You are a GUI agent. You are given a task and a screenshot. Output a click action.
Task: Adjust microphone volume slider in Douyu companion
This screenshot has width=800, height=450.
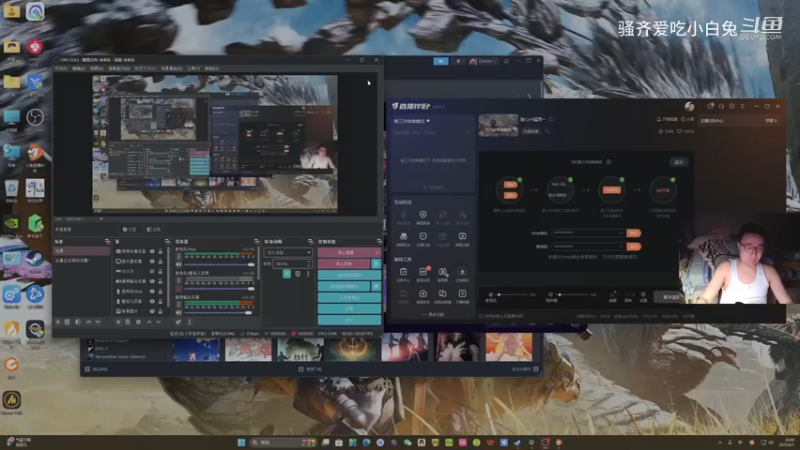pyautogui.click(x=513, y=294)
